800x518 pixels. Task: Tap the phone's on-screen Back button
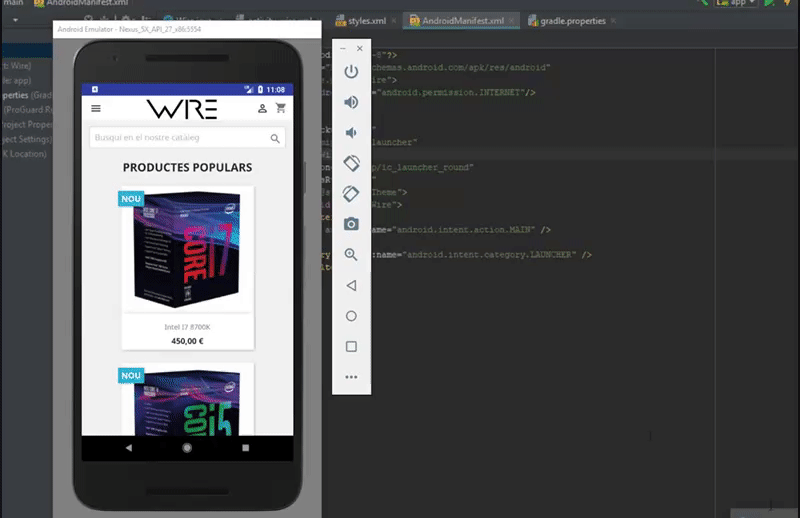(x=129, y=448)
